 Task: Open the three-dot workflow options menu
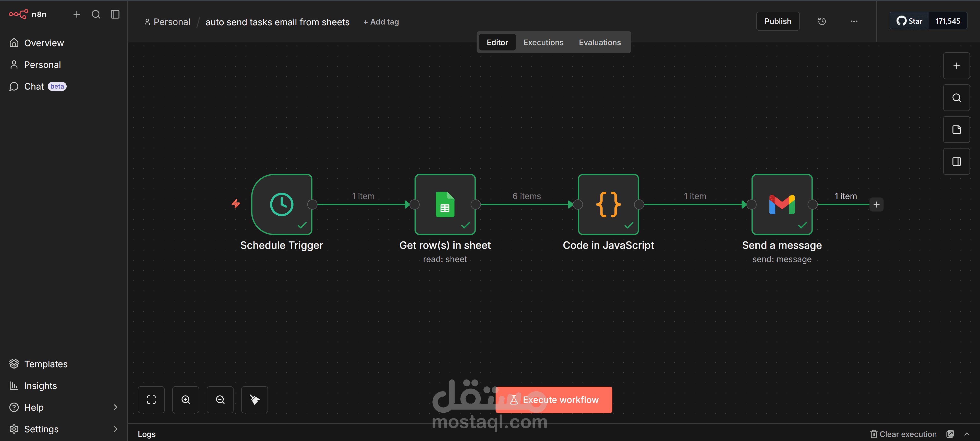854,21
